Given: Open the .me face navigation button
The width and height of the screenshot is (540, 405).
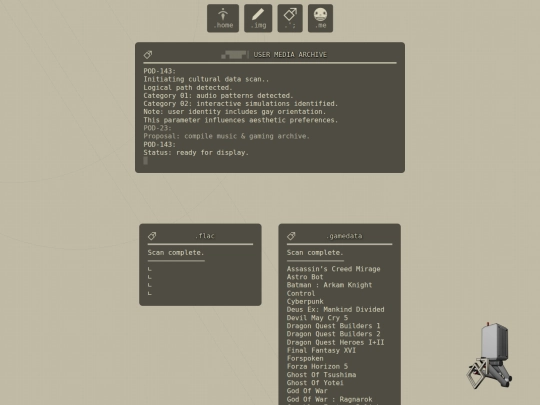Looking at the screenshot, I should [x=320, y=18].
